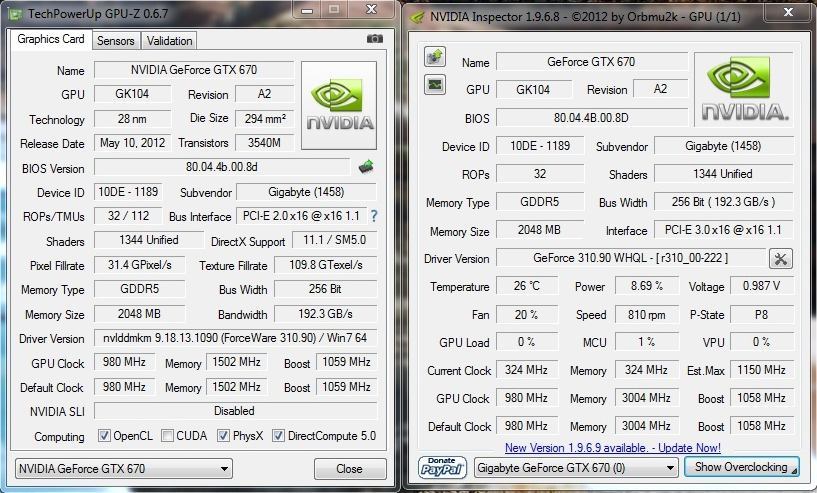
Task: Click the GPU-Z Name field NVIDIA GeForce GTX 670
Action: coord(194,70)
